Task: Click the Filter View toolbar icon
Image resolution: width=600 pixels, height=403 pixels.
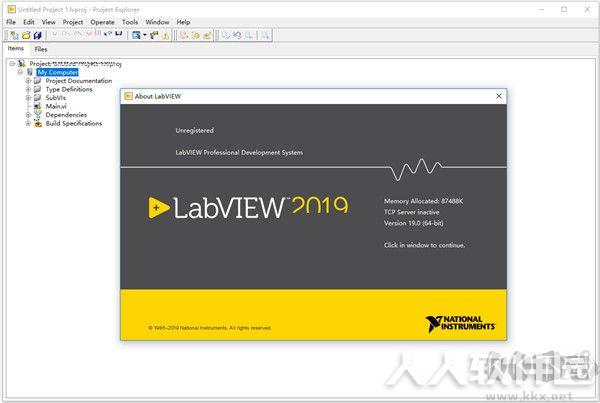Action: point(136,35)
